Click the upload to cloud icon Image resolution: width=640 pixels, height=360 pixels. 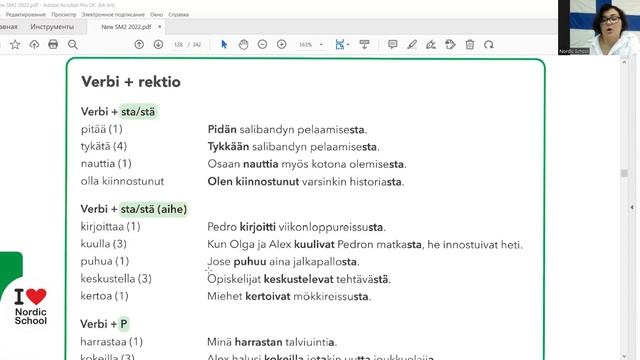34,44
